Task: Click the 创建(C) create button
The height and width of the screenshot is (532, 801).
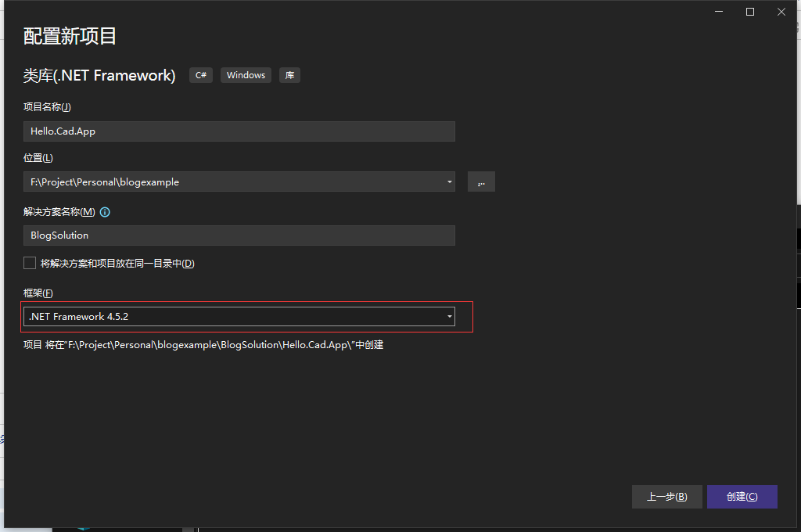Action: coord(742,496)
